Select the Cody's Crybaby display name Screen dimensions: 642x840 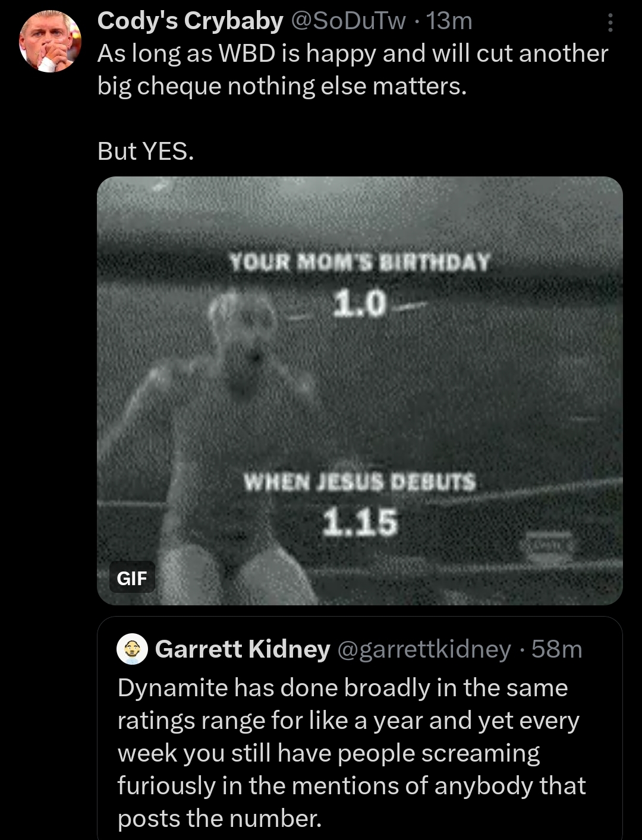pyautogui.click(x=190, y=21)
